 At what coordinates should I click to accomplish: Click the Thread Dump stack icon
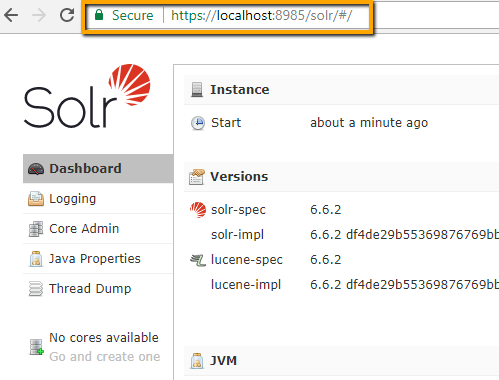36,289
